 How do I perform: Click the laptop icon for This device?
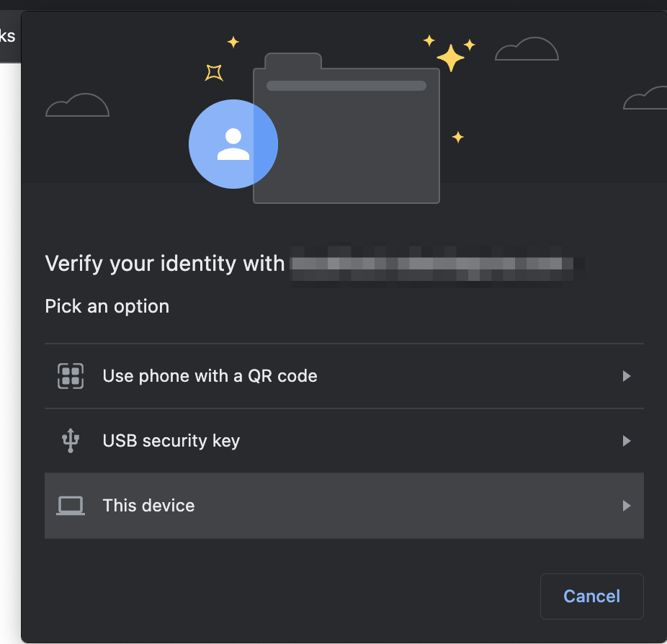(x=71, y=506)
